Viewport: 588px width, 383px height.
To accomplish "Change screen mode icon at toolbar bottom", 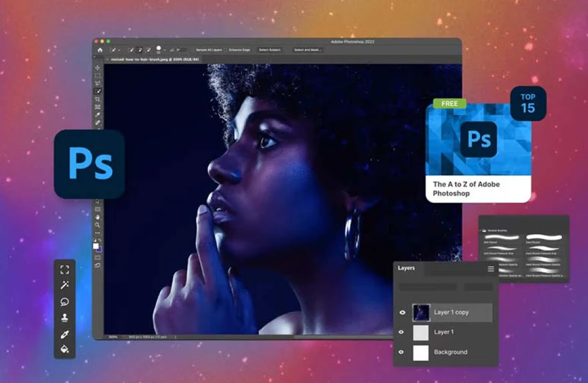I will tap(97, 265).
